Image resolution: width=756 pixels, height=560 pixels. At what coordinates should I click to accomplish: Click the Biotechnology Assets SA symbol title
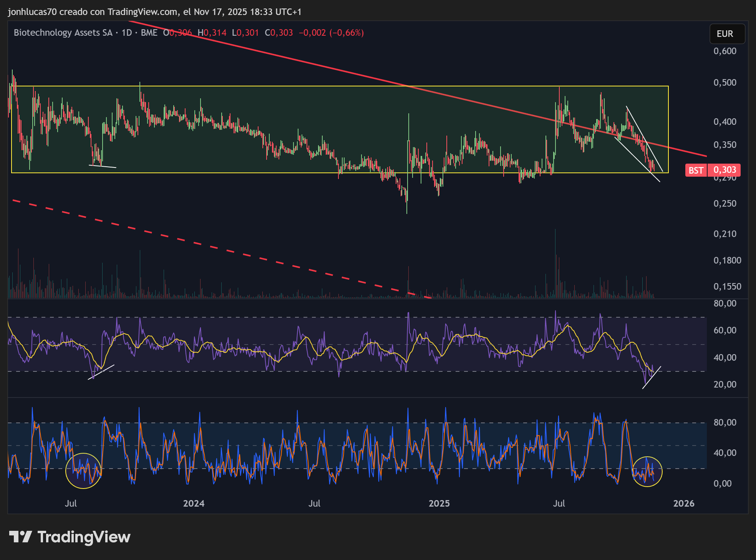[63, 33]
